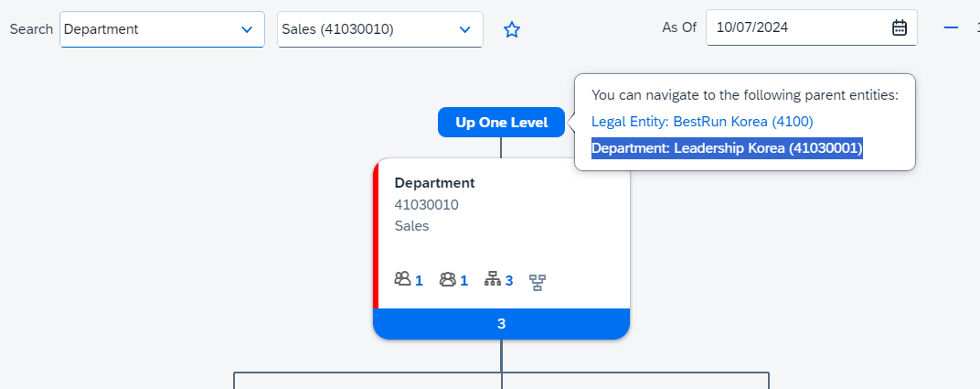Image resolution: width=980 pixels, height=389 pixels.
Task: Click the Up One Level button
Action: [x=501, y=123]
